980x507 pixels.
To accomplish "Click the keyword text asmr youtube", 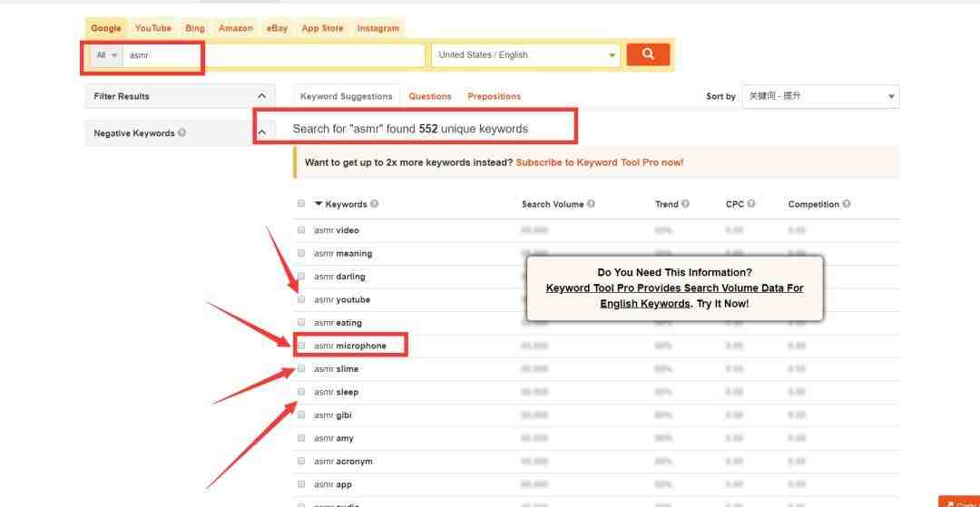I will 342,299.
